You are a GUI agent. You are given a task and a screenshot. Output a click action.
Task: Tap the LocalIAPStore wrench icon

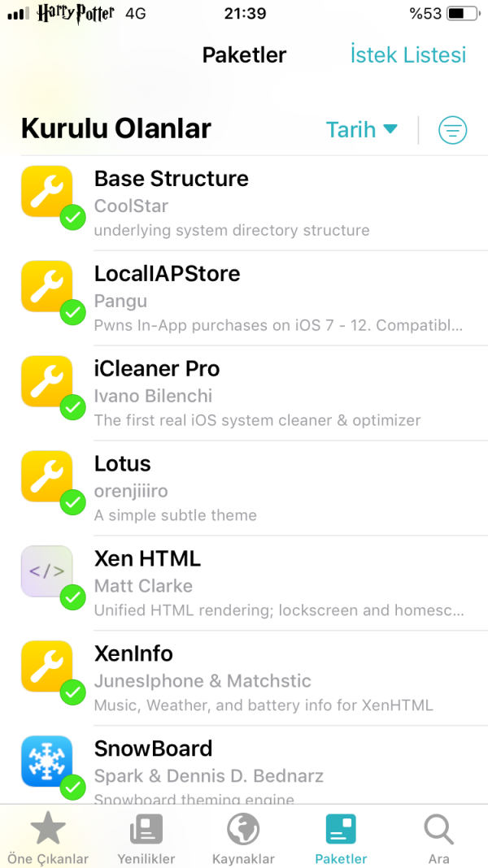tap(46, 286)
